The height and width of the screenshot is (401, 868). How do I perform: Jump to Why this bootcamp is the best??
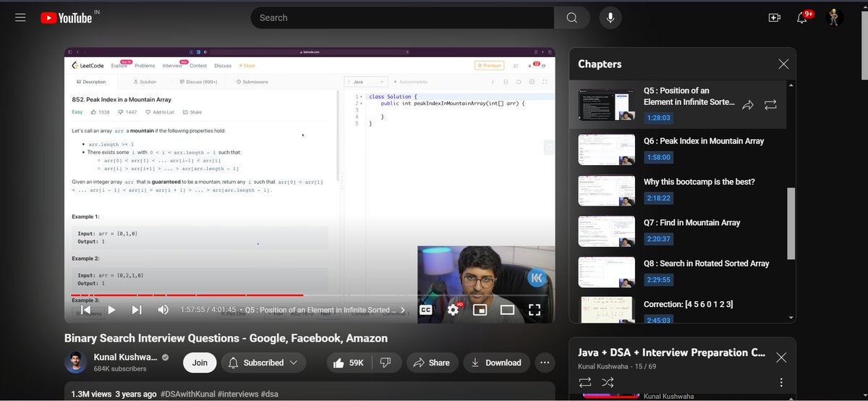(x=699, y=182)
